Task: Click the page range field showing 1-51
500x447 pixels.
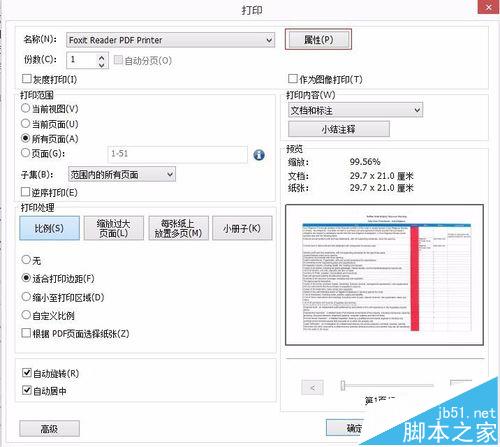Action: click(178, 154)
